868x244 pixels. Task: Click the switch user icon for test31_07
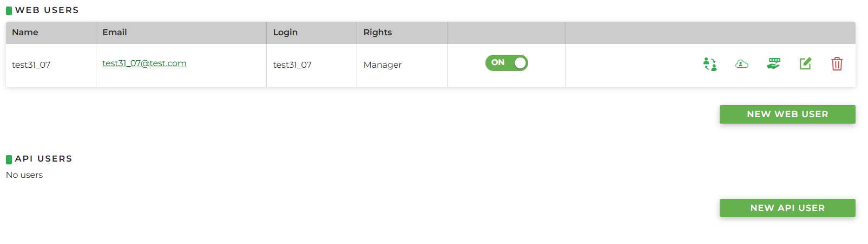[x=710, y=64]
